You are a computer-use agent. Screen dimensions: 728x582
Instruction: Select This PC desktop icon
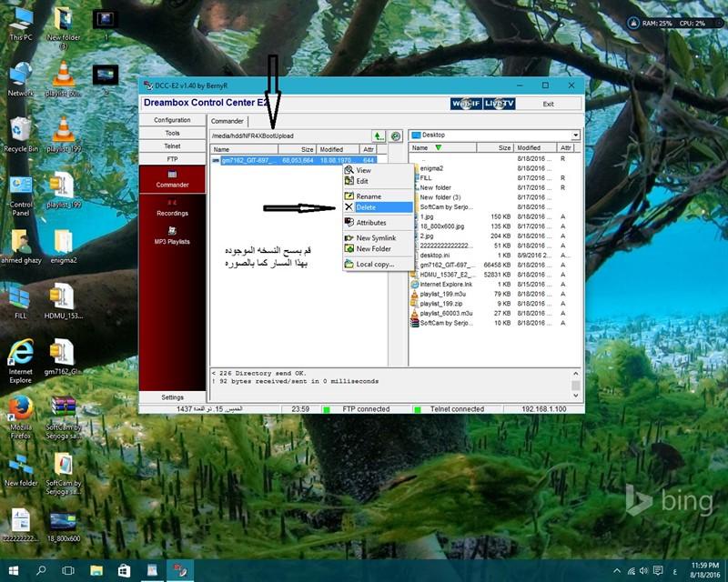pyautogui.click(x=21, y=25)
